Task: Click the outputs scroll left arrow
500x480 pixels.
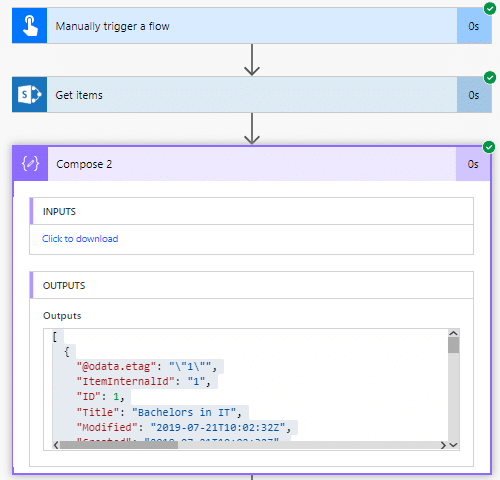Action: pyautogui.click(x=56, y=445)
